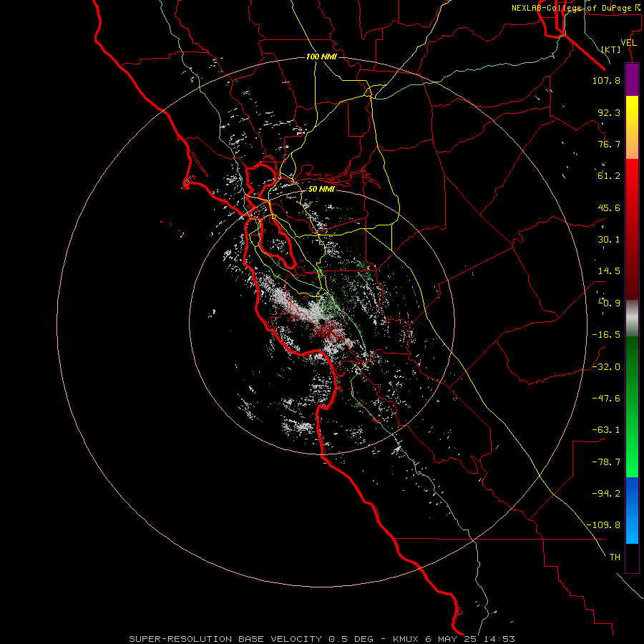644x644 pixels.
Task: Click the 6 MAY 25 date in the caption
Action: pos(452,639)
